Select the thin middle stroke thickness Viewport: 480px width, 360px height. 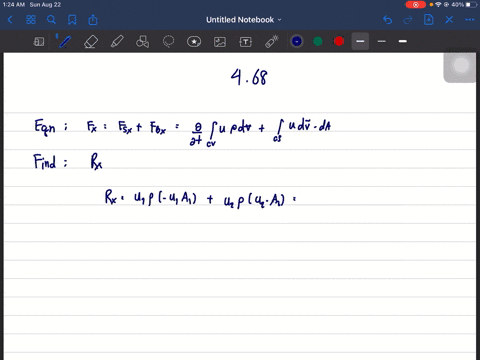pos(382,41)
